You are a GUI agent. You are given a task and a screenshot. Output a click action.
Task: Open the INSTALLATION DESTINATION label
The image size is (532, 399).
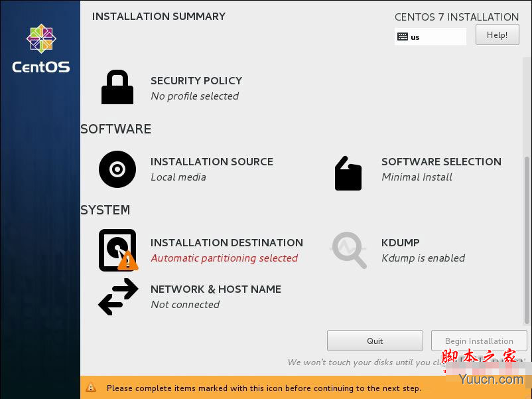click(x=227, y=243)
